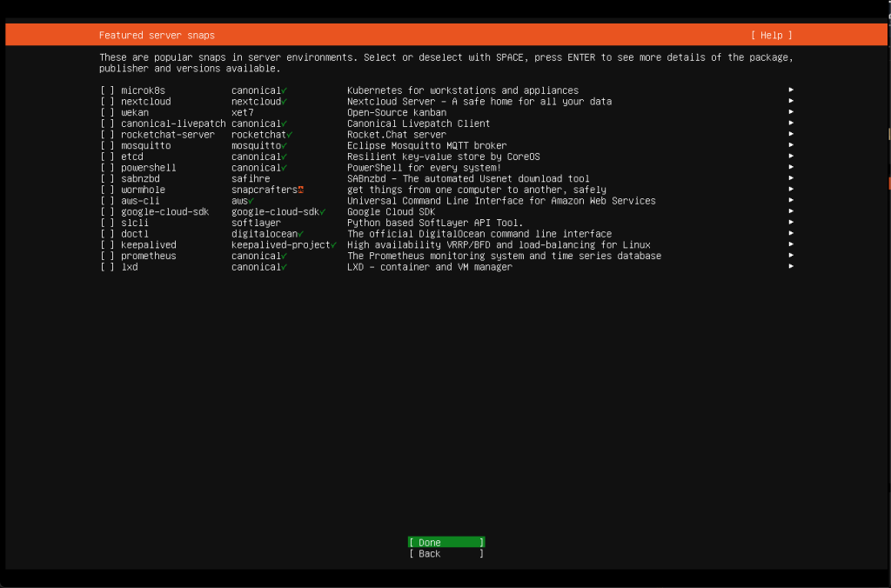The height and width of the screenshot is (588, 891).
Task: Expand the google-cloud-sdk package details
Action: pos(791,211)
